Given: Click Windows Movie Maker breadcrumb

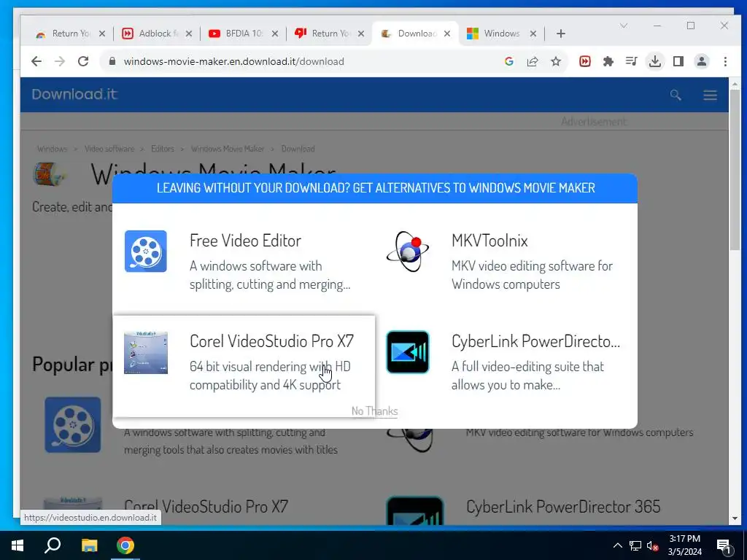Looking at the screenshot, I should [x=228, y=149].
